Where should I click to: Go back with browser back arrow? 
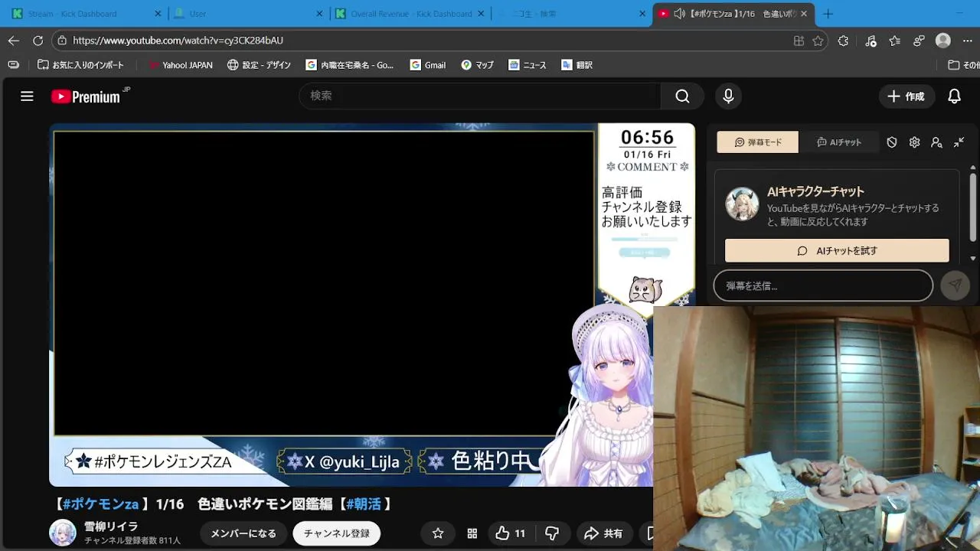(14, 41)
